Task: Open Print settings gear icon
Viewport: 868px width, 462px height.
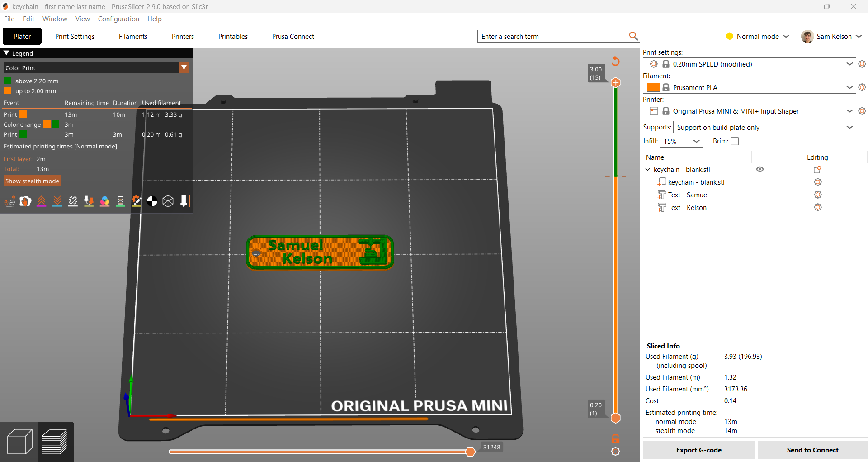Action: pyautogui.click(x=862, y=64)
